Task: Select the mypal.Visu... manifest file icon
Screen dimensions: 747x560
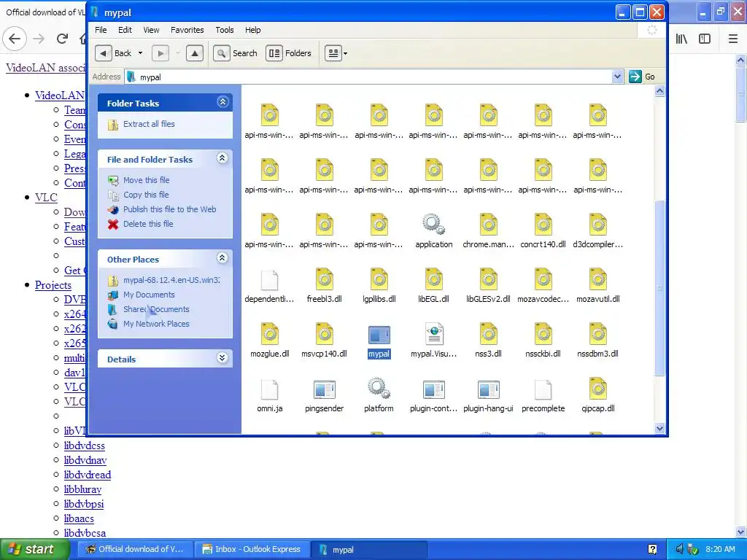Action: 434,334
